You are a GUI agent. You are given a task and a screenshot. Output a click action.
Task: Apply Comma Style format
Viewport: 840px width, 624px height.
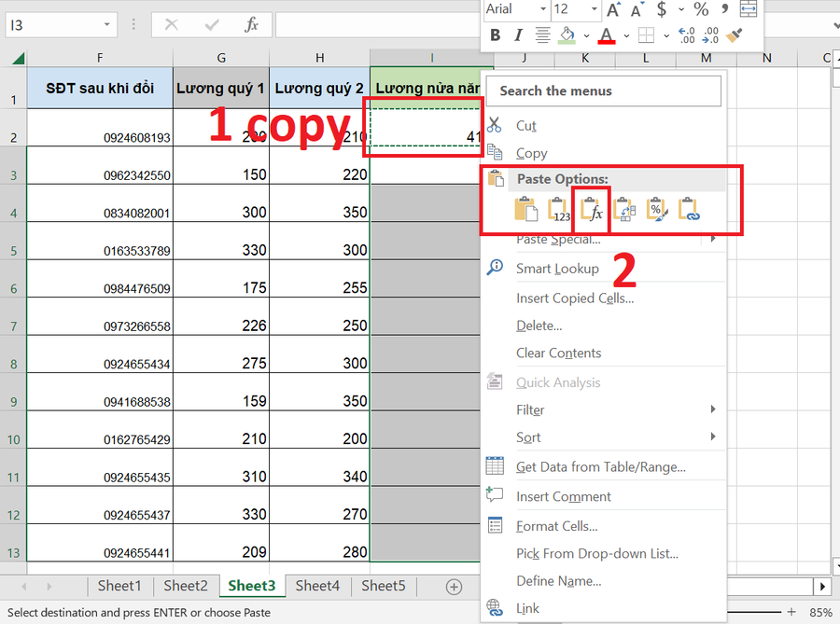(725, 8)
